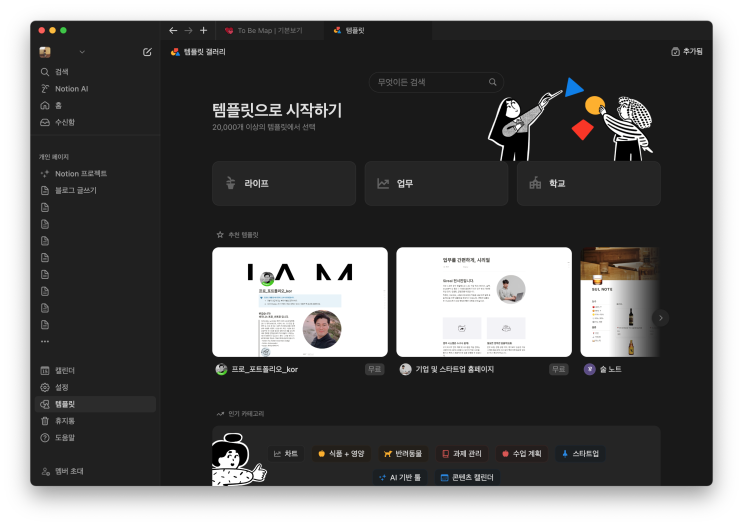Select the 과제 관리 chip
The image size is (743, 526).
(x=462, y=453)
